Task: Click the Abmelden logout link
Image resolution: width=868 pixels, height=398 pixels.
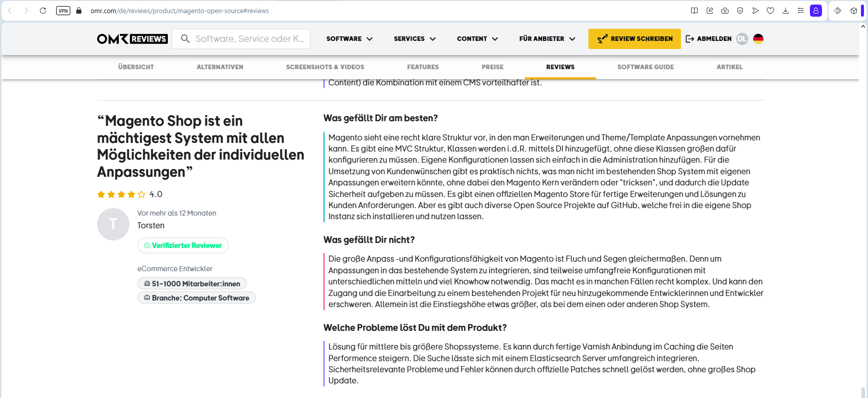Action: [x=709, y=39]
